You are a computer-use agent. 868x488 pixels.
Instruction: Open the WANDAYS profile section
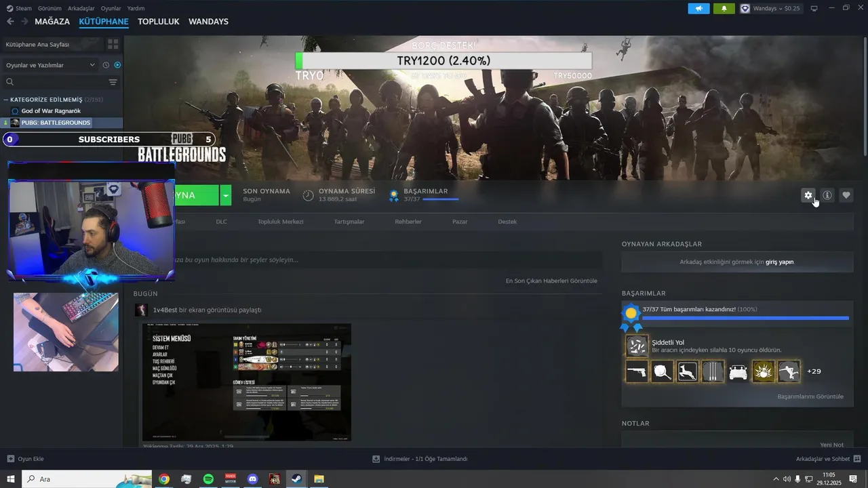tap(208, 22)
